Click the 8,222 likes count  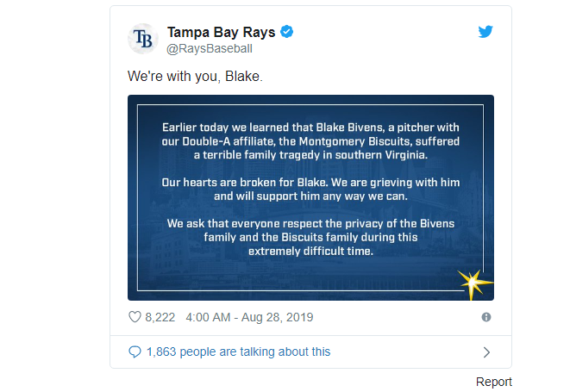pos(160,317)
